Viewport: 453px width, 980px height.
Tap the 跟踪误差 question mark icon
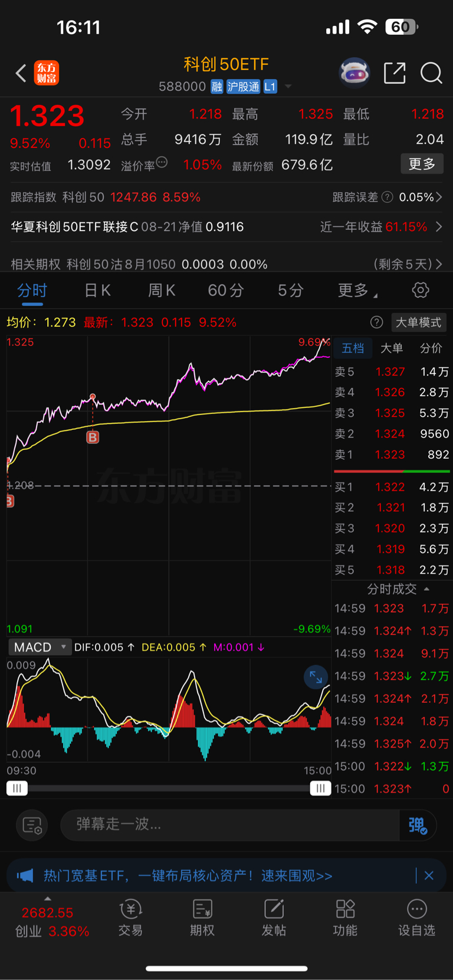388,197
